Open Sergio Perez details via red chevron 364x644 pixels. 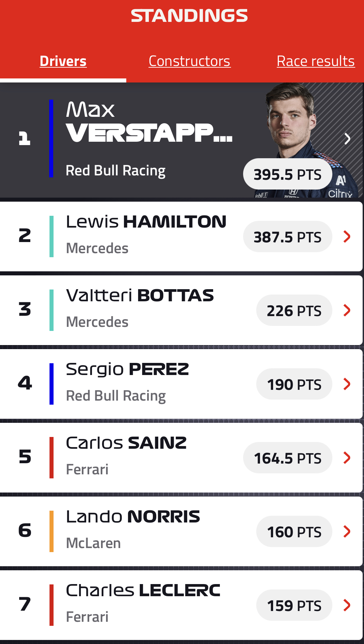(347, 384)
